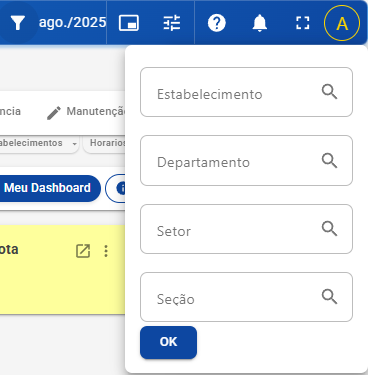Open the funnel filter icon

pyautogui.click(x=18, y=23)
